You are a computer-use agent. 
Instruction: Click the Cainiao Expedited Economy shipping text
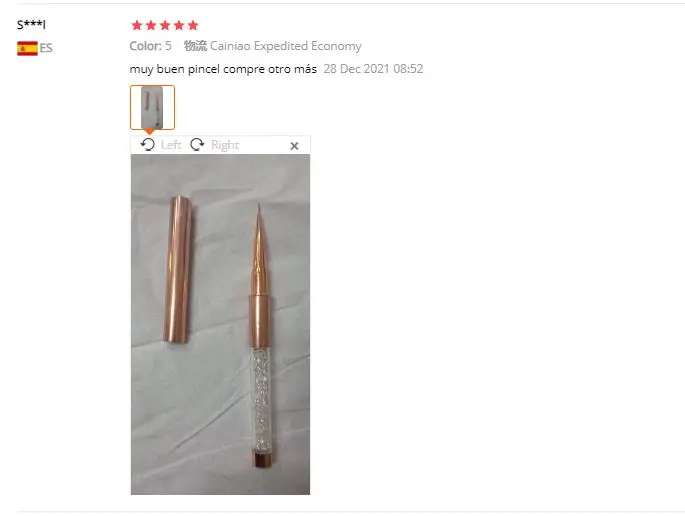click(x=286, y=46)
